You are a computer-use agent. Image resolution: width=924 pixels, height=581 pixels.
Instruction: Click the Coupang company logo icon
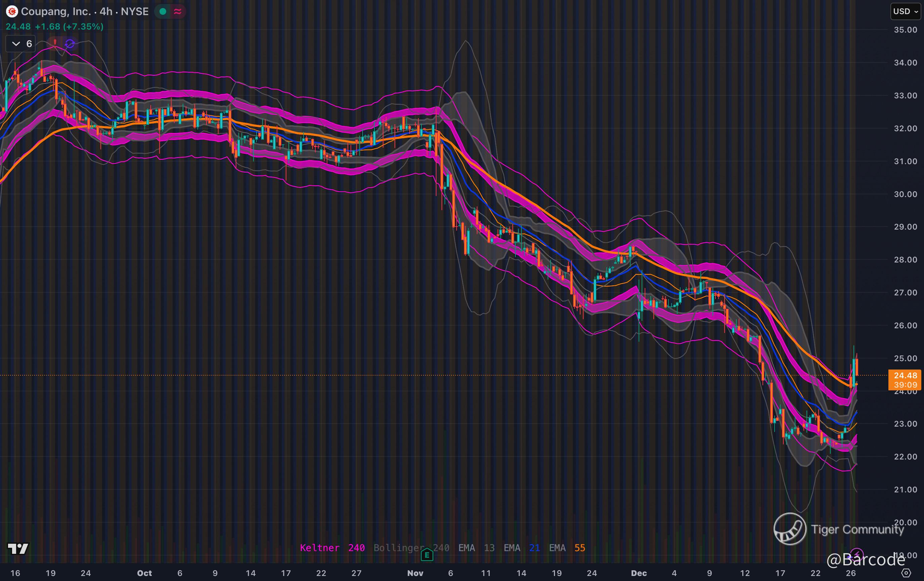pyautogui.click(x=12, y=11)
